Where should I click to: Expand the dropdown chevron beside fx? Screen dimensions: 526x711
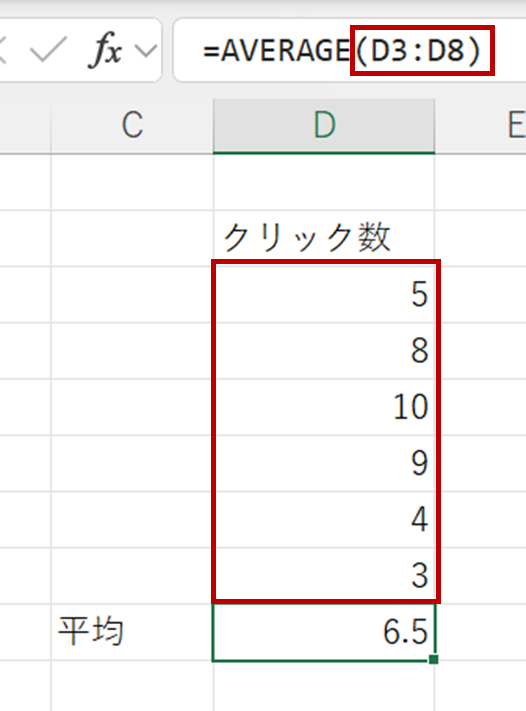point(146,51)
